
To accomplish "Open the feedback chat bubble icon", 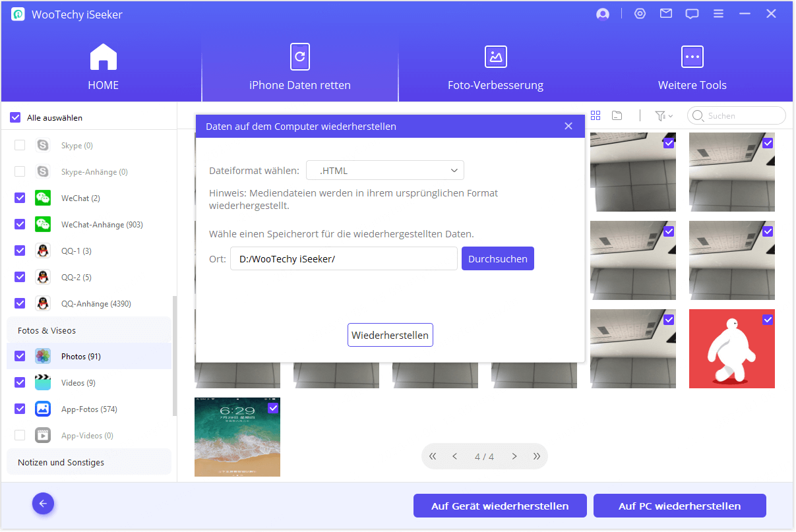I will (692, 14).
